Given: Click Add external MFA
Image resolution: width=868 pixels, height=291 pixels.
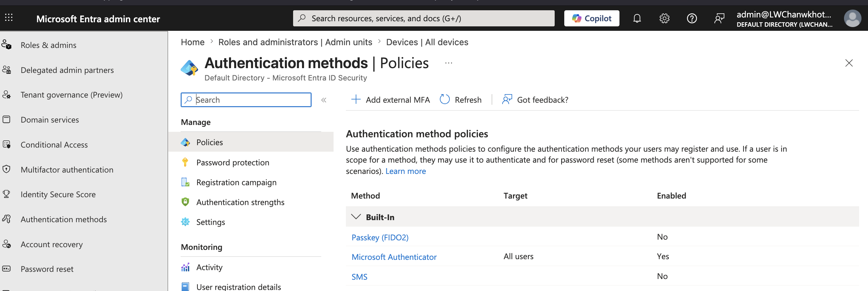Looking at the screenshot, I should (x=390, y=100).
